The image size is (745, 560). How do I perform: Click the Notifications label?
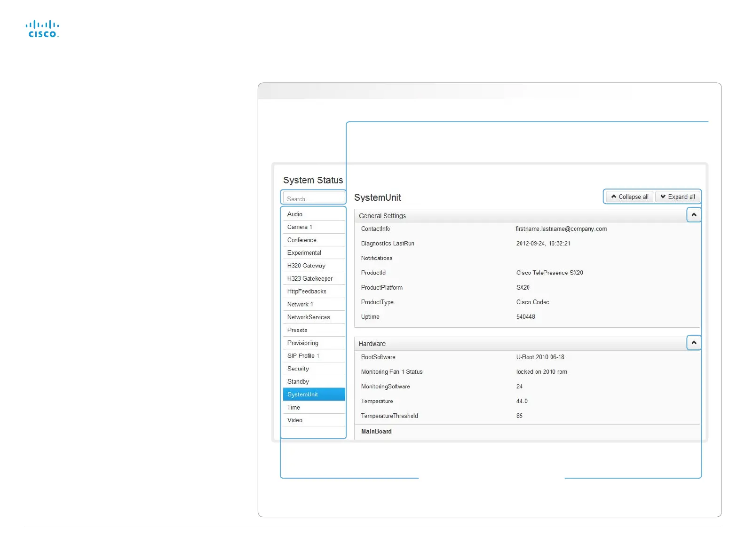tap(377, 258)
